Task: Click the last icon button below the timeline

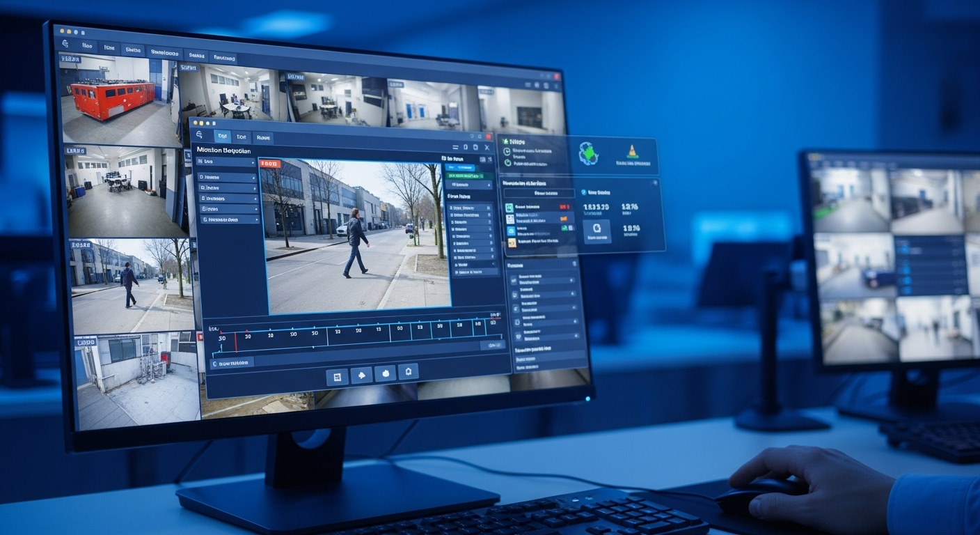Action: click(x=408, y=371)
